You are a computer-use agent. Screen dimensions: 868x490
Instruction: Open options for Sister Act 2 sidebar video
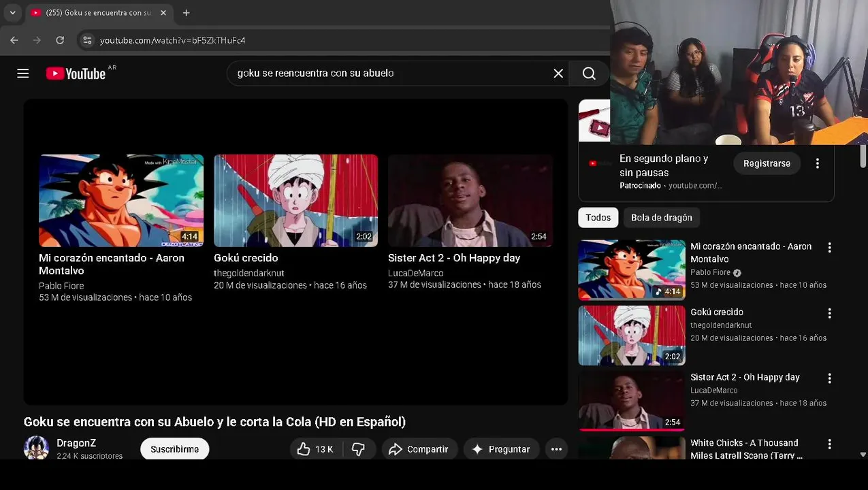pos(829,378)
